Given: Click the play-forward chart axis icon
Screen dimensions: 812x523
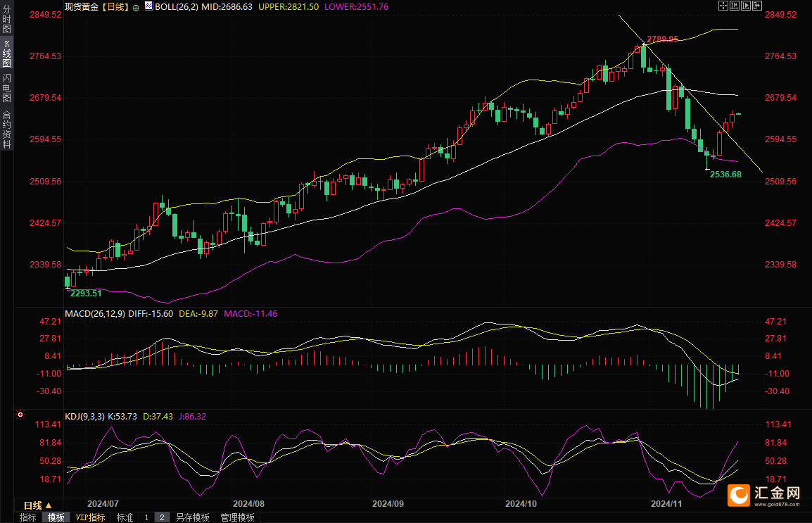Looking at the screenshot, I should click(x=746, y=6).
